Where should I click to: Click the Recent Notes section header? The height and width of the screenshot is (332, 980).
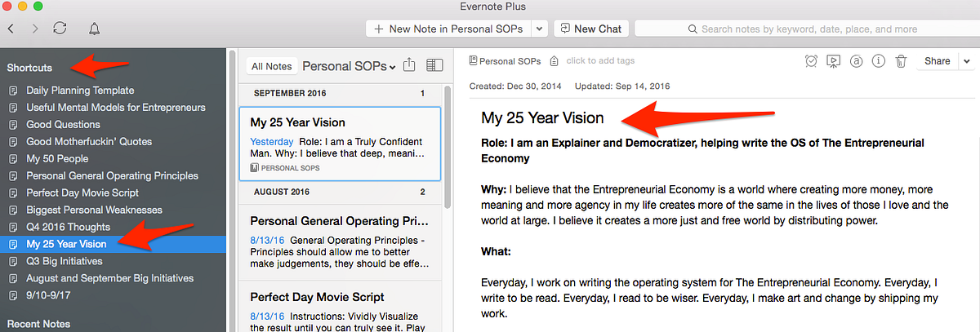tap(38, 324)
